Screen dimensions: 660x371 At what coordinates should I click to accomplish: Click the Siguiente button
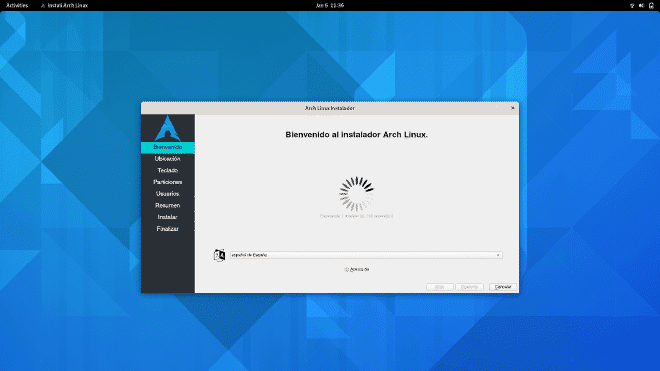(x=469, y=287)
